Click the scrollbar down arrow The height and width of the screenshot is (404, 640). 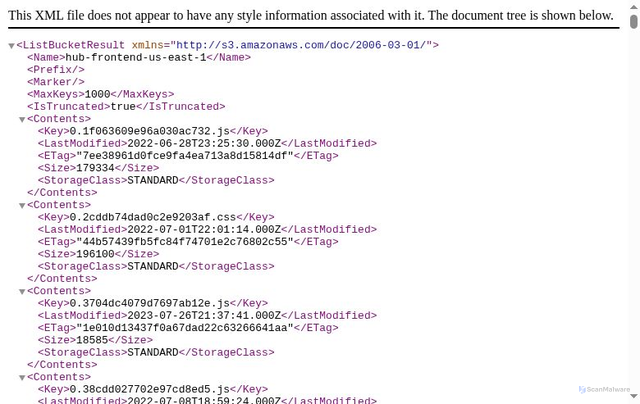tap(633, 396)
